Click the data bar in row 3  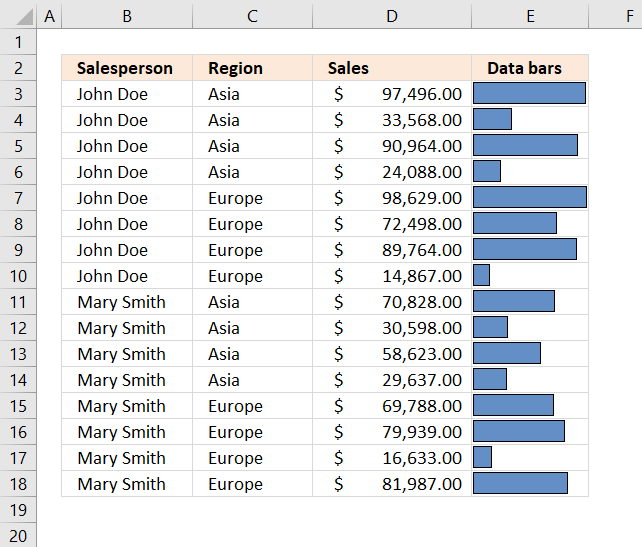529,93
